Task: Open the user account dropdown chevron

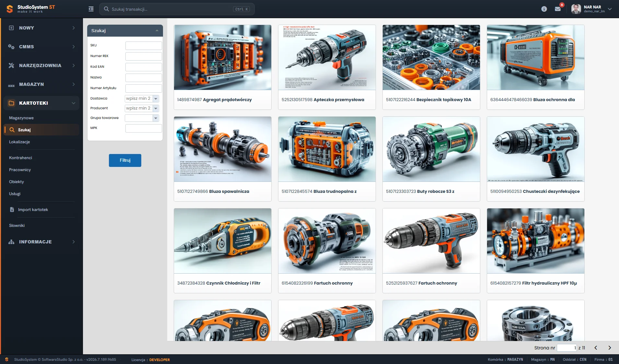Action: pyautogui.click(x=610, y=9)
